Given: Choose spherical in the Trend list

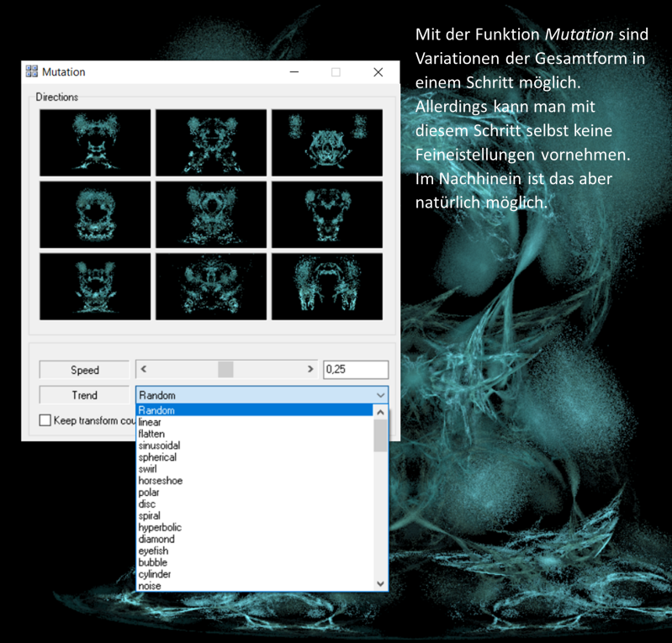Looking at the screenshot, I should coord(255,457).
